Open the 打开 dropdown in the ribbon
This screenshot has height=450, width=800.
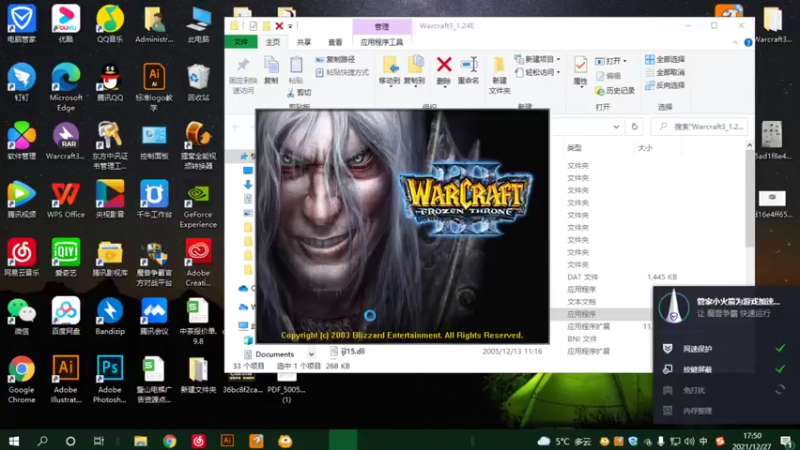(x=611, y=61)
